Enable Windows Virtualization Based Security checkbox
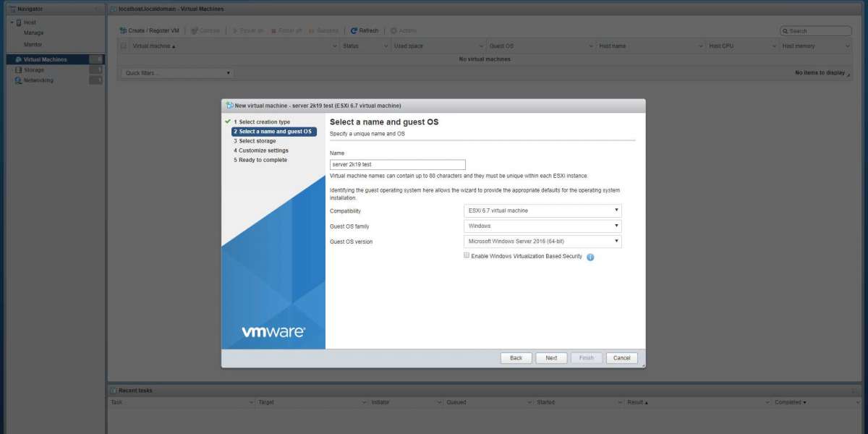 pyautogui.click(x=467, y=255)
